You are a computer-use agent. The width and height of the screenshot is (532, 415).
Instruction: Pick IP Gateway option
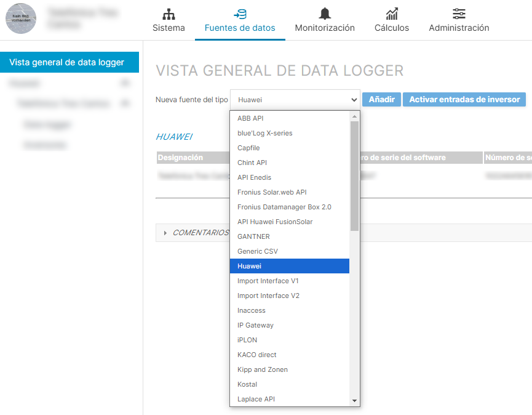290,325
